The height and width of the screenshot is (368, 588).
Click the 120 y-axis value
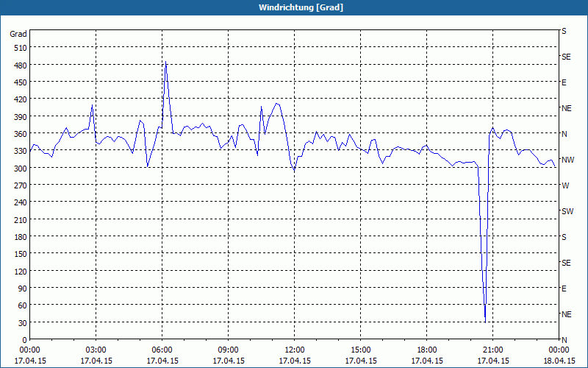click(x=21, y=272)
